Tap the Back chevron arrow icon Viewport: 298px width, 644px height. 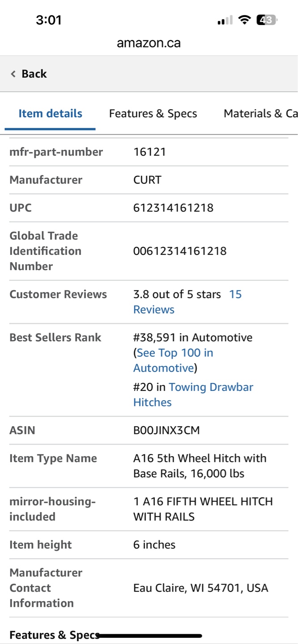(13, 74)
